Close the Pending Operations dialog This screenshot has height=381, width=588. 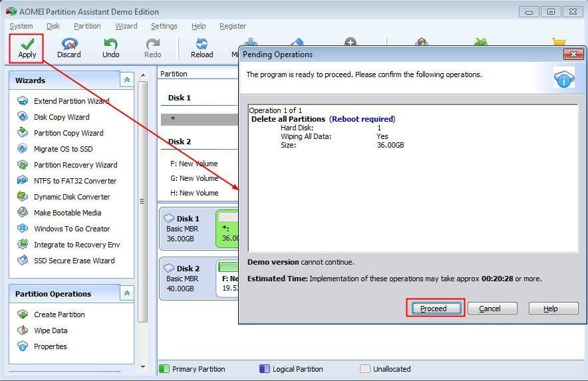[573, 54]
